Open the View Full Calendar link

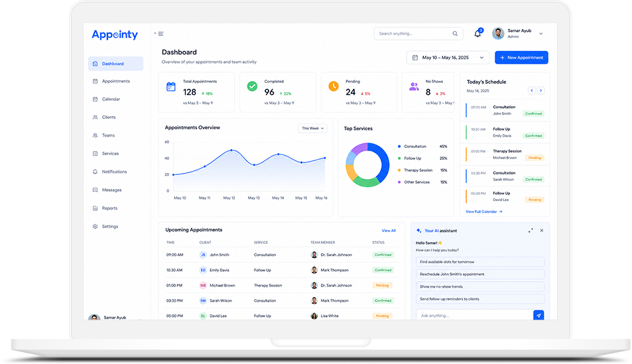tap(484, 212)
